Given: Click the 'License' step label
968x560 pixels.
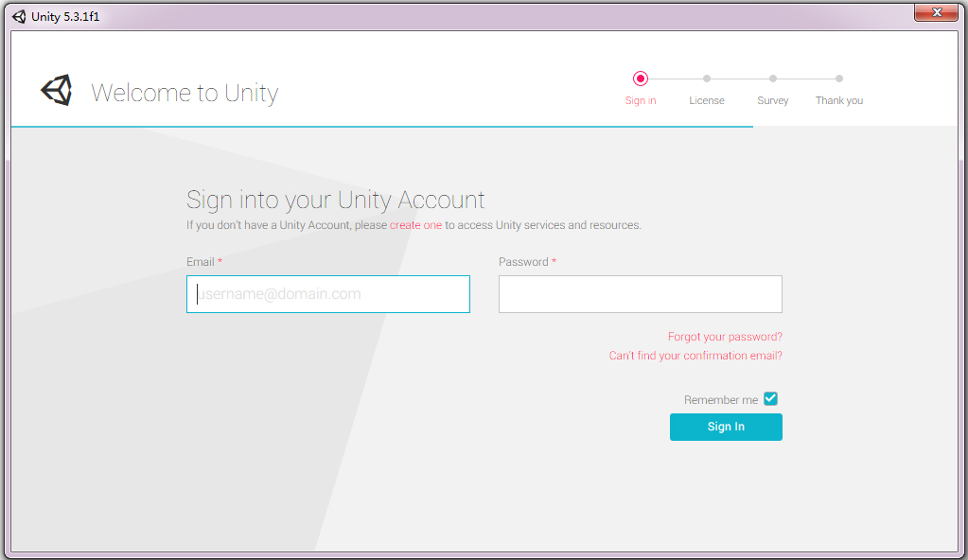Looking at the screenshot, I should click(707, 100).
